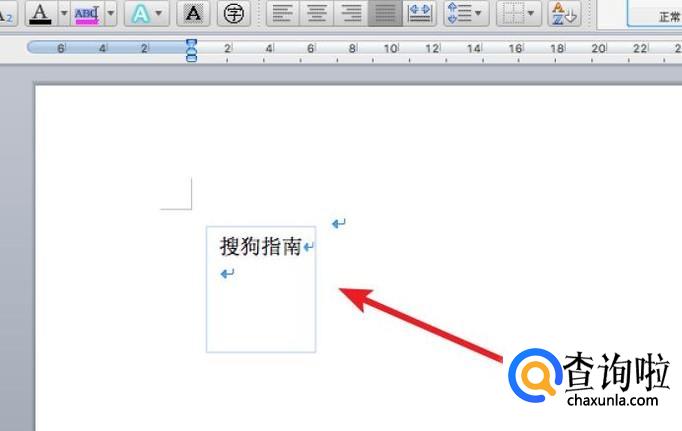Click the subscript A2 button
682x431 pixels.
[x=7, y=15]
